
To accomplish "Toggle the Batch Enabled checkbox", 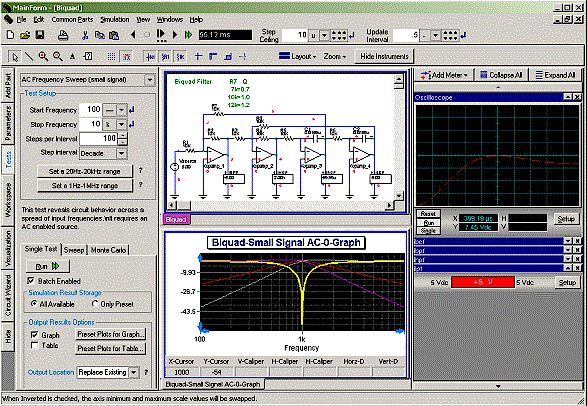I will 31,281.
